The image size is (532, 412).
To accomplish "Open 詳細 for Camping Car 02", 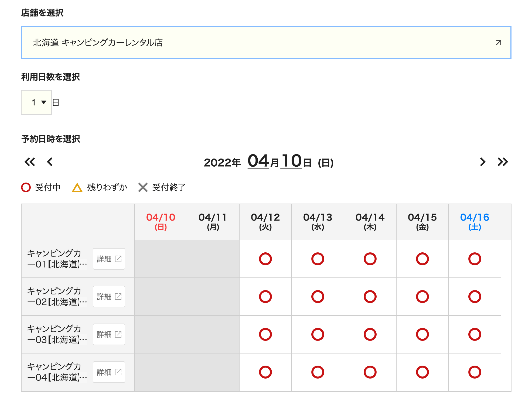I will [x=109, y=297].
